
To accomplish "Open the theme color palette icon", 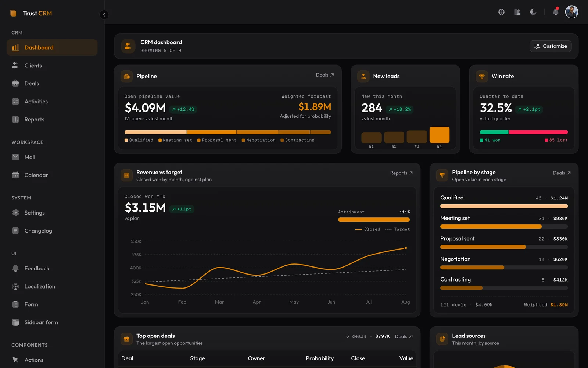I will pos(517,12).
